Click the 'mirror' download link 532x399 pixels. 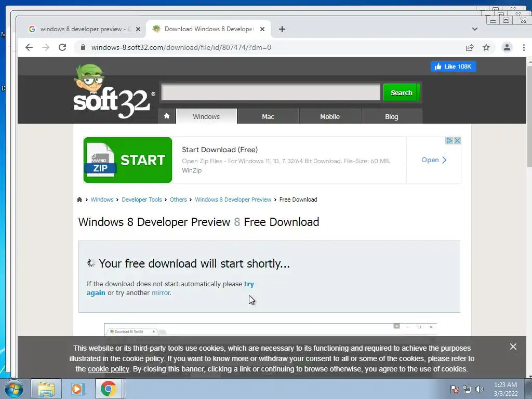coord(161,293)
